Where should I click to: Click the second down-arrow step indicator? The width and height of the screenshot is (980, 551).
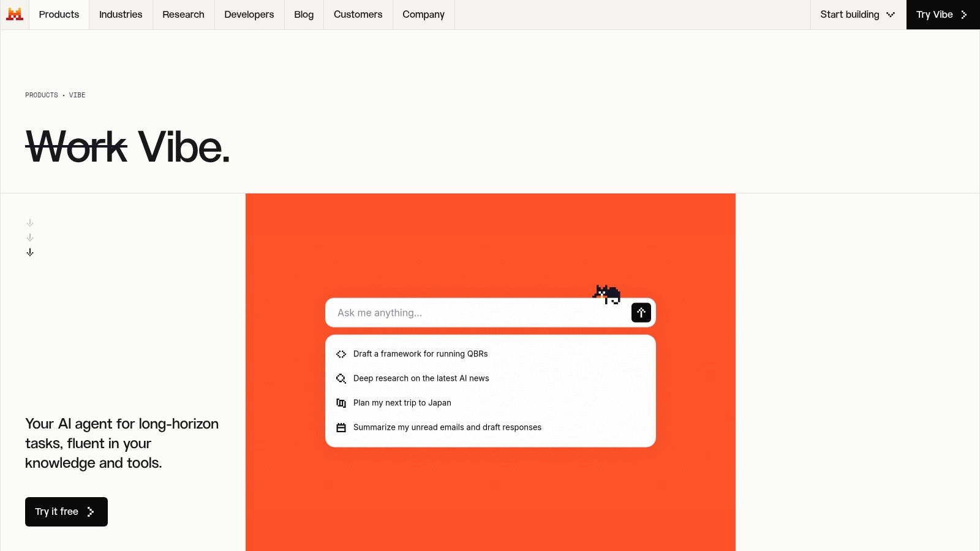click(x=30, y=238)
